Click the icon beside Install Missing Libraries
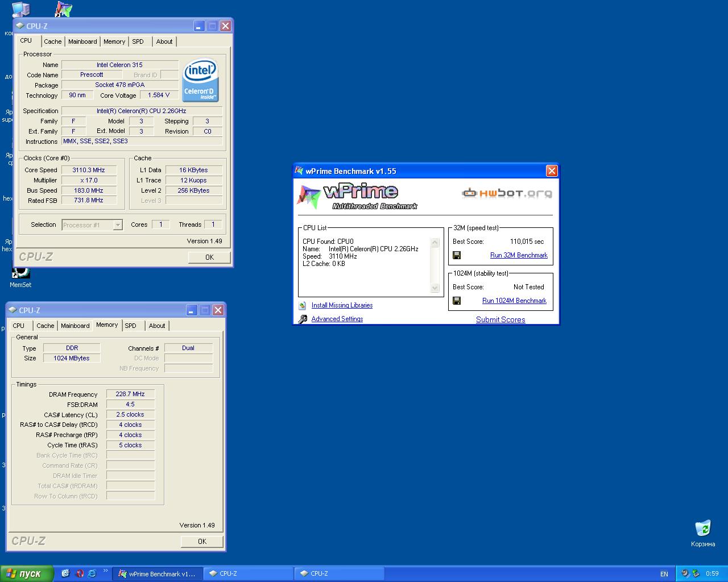This screenshot has width=728, height=582. coord(303,306)
